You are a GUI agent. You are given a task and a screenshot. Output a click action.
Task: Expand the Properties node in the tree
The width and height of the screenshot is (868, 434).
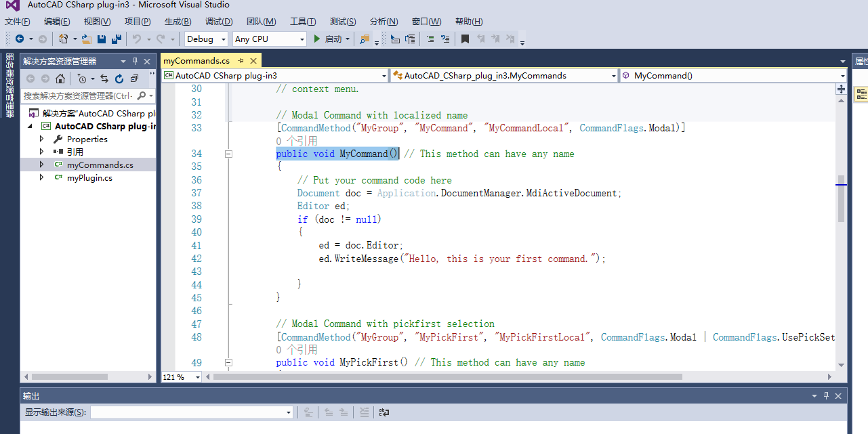[x=42, y=139]
